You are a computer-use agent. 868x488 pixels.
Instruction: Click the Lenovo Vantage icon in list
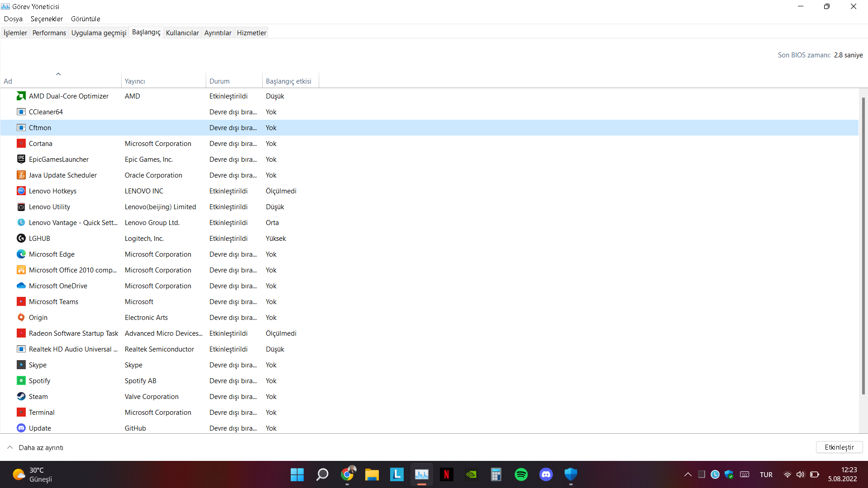21,222
